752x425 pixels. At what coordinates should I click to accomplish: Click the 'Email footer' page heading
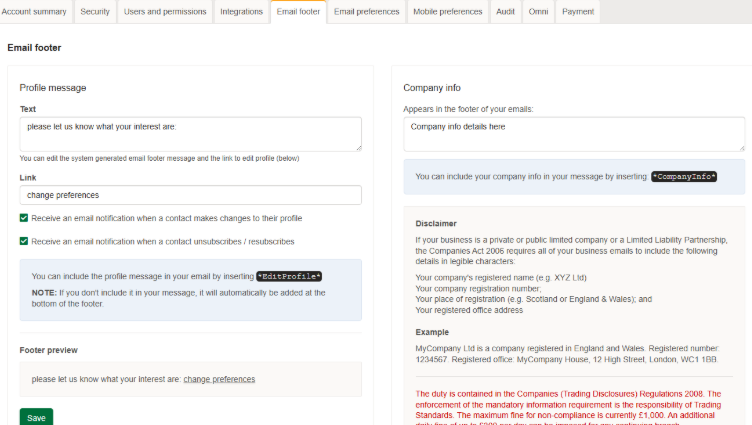[34, 47]
